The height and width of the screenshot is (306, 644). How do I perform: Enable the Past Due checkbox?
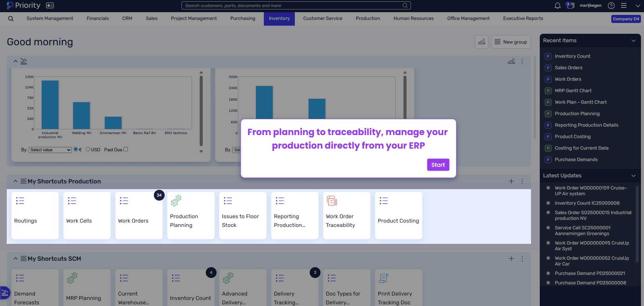click(126, 149)
